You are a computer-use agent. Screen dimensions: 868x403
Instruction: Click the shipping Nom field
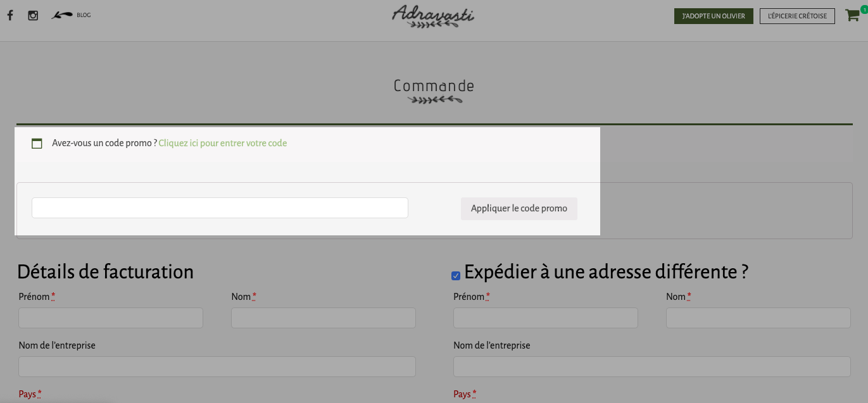click(x=758, y=318)
